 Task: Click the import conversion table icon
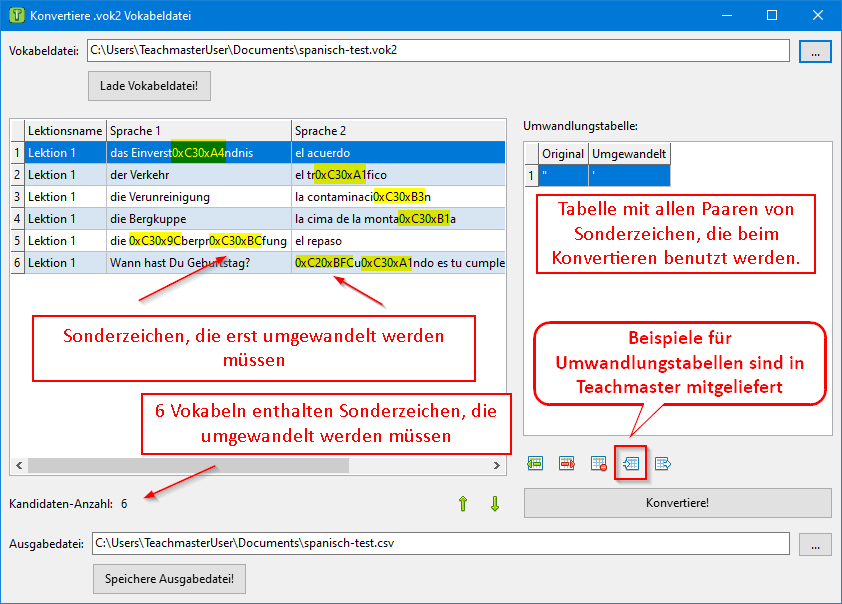(x=630, y=463)
